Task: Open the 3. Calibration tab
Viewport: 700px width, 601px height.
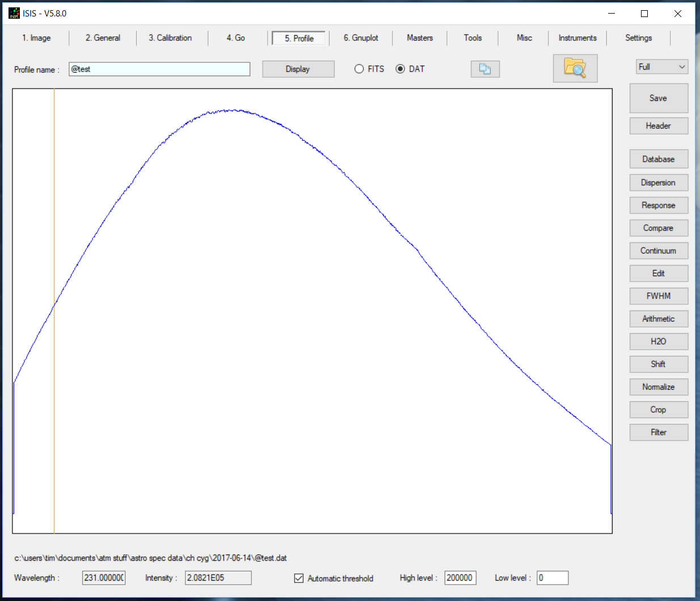Action: point(170,38)
